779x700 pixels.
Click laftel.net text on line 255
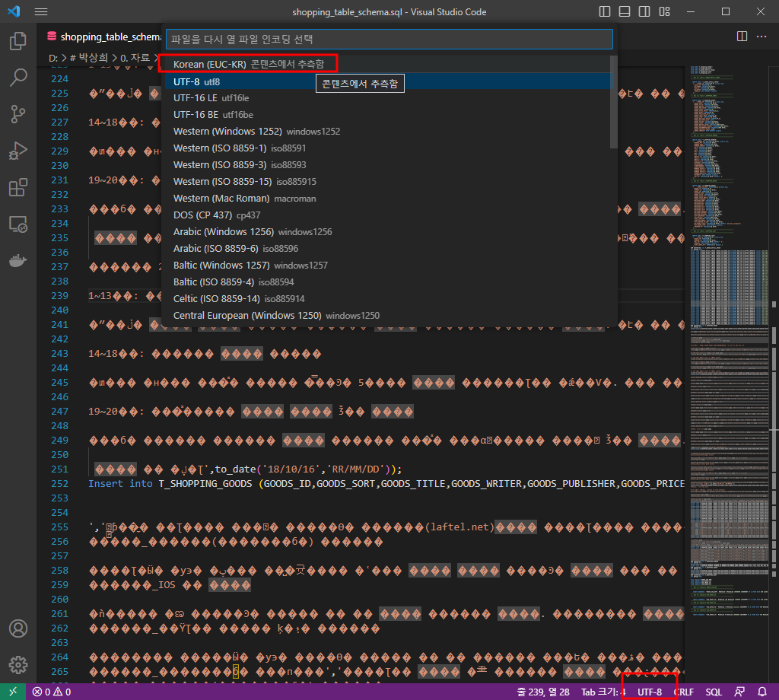pyautogui.click(x=459, y=527)
